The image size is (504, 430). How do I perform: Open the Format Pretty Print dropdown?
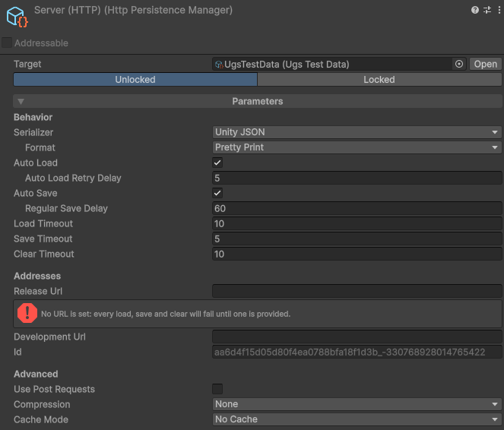point(357,147)
